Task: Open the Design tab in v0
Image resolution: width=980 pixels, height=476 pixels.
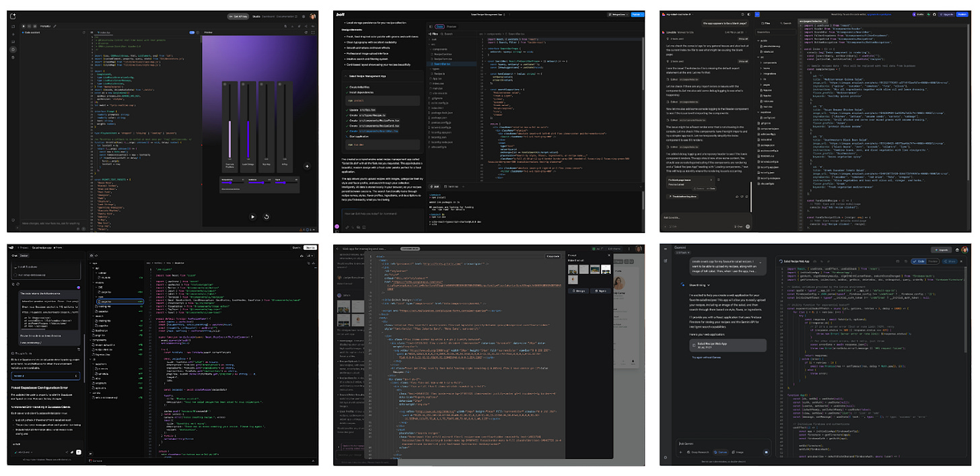Action: click(24, 256)
